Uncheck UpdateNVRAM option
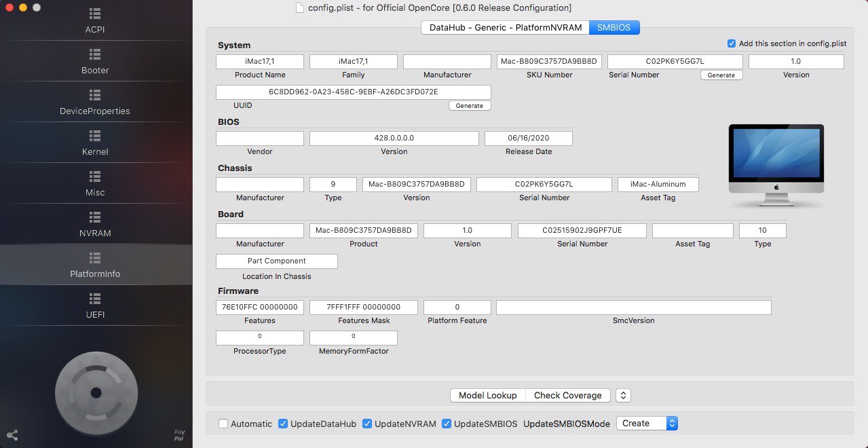This screenshot has height=448, width=868. tap(367, 424)
